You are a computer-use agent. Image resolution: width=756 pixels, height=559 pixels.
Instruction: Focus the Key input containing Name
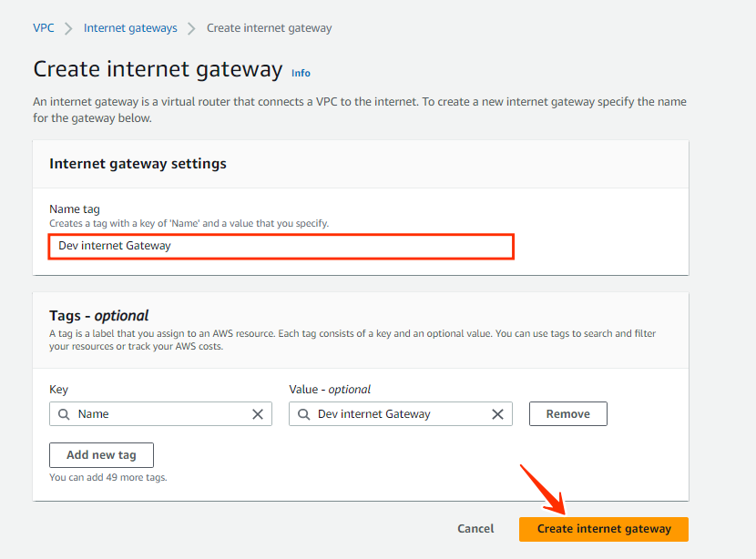(160, 413)
